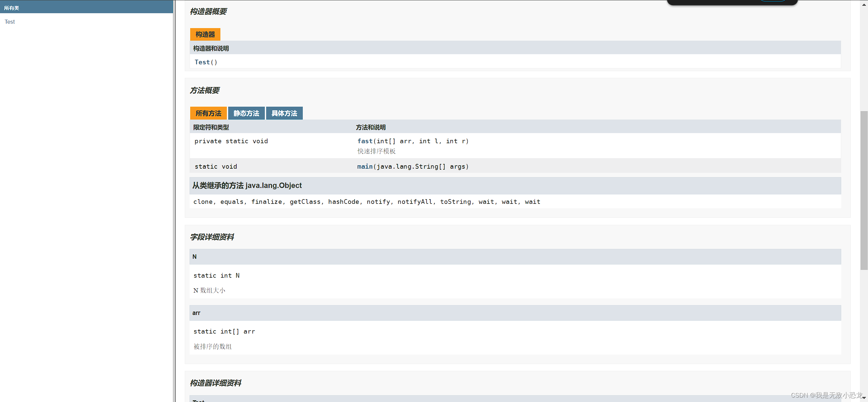The height and width of the screenshot is (402, 868).
Task: Click the 'static int N' declaration
Action: (x=216, y=275)
